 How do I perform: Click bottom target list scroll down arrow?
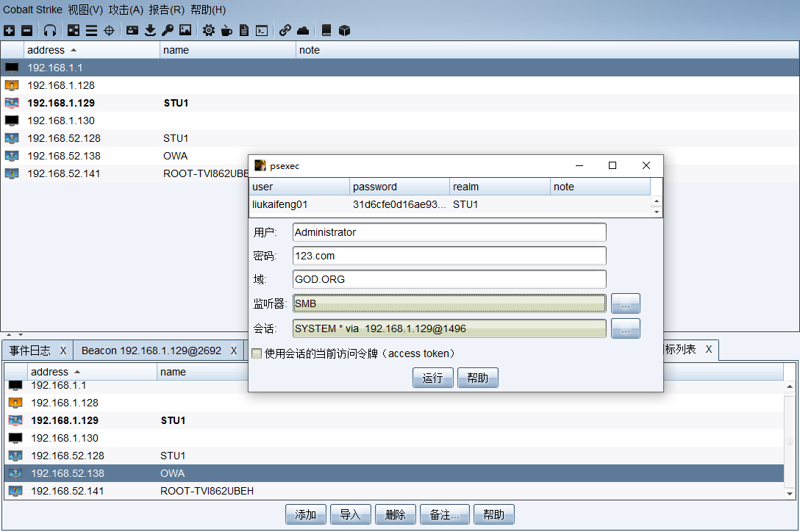pos(790,493)
